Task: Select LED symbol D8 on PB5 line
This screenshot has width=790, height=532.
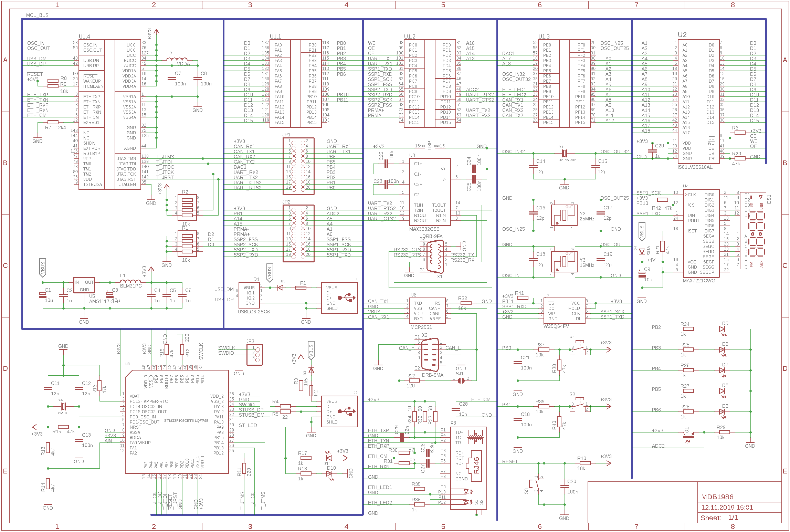Action: pyautogui.click(x=723, y=392)
